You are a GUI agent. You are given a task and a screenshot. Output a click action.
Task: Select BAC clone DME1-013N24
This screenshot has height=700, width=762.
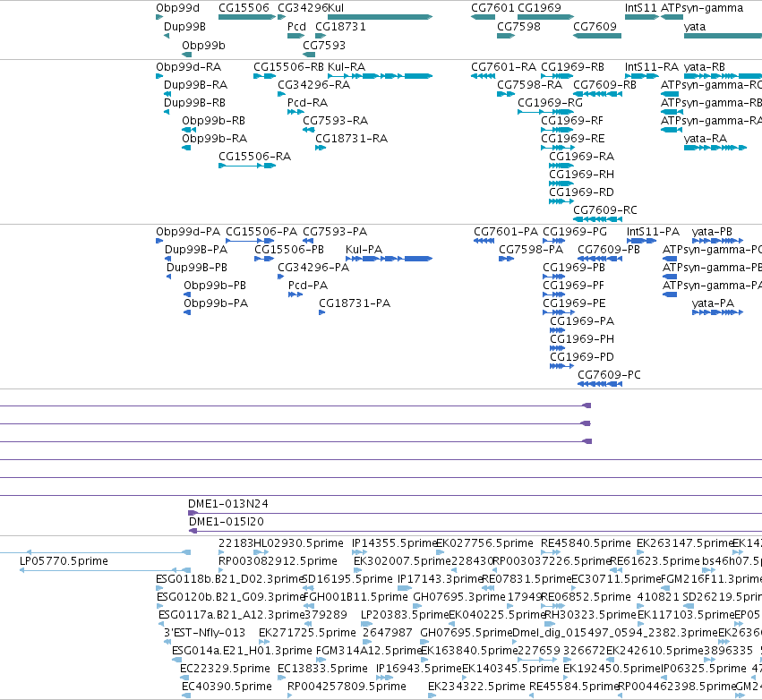pos(475,513)
